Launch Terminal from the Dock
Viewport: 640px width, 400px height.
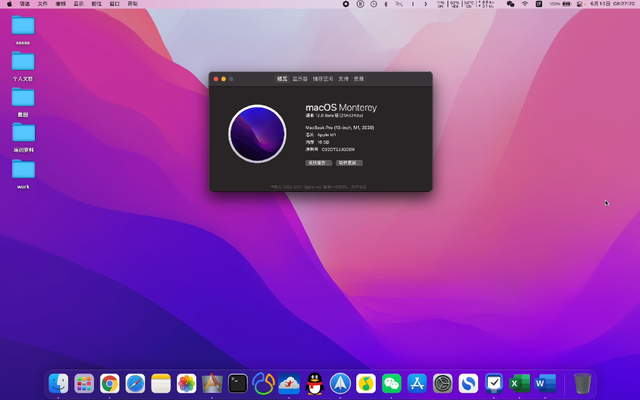(238, 383)
